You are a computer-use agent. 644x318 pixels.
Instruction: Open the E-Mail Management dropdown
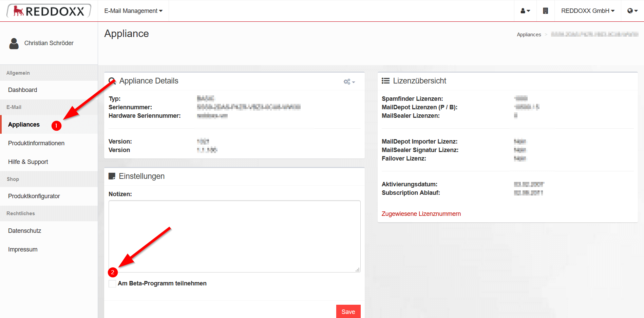[133, 11]
